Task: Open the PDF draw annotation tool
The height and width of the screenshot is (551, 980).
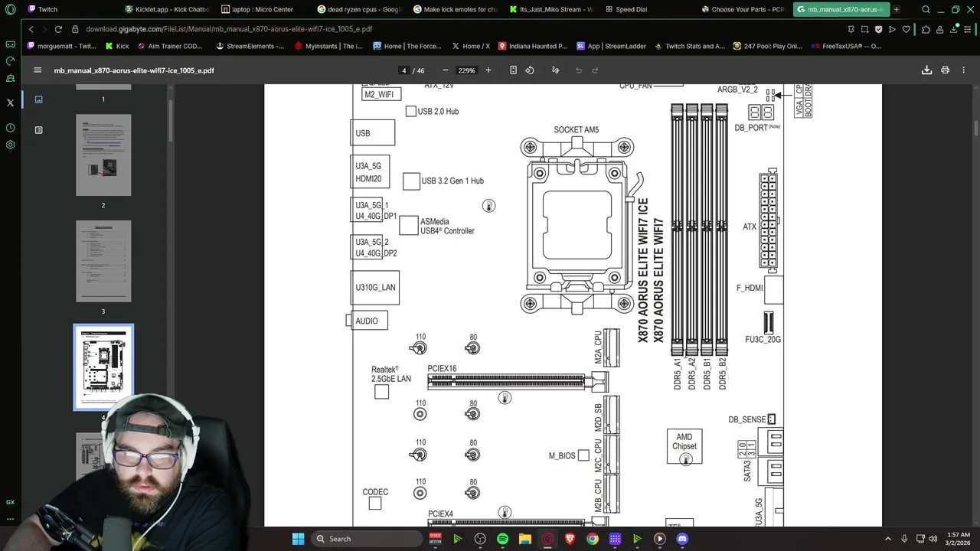Action: click(x=556, y=70)
